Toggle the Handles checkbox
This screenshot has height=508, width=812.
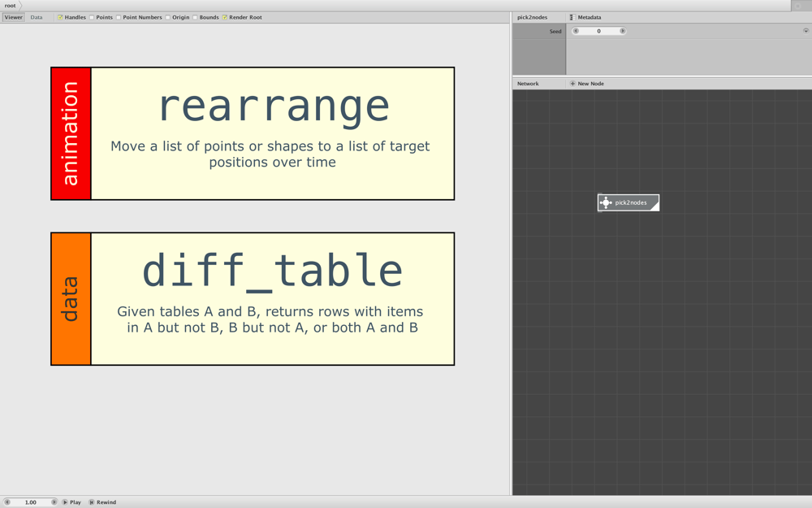point(60,17)
